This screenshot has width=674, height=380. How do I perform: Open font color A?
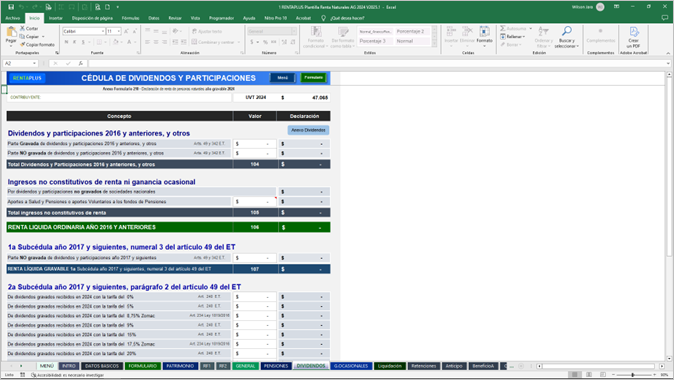tap(129, 42)
